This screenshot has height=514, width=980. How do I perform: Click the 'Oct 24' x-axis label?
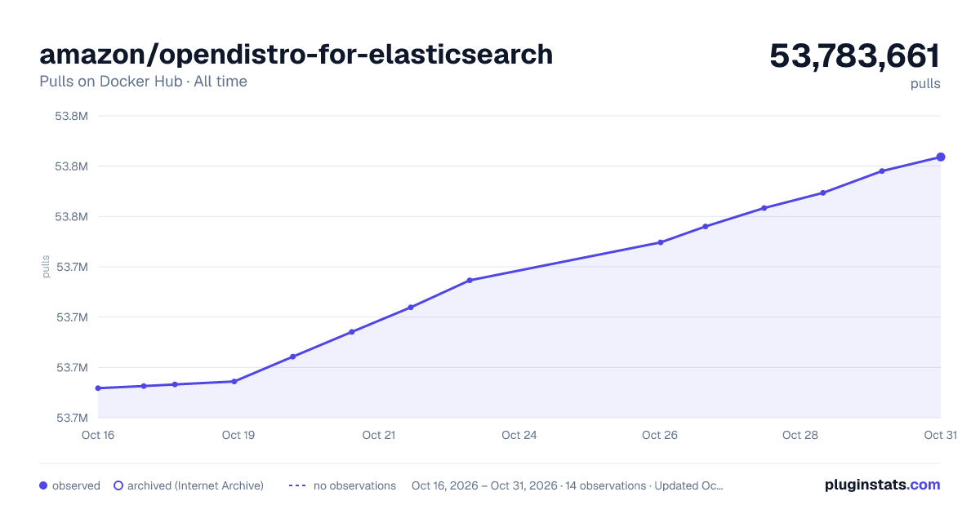tap(519, 435)
